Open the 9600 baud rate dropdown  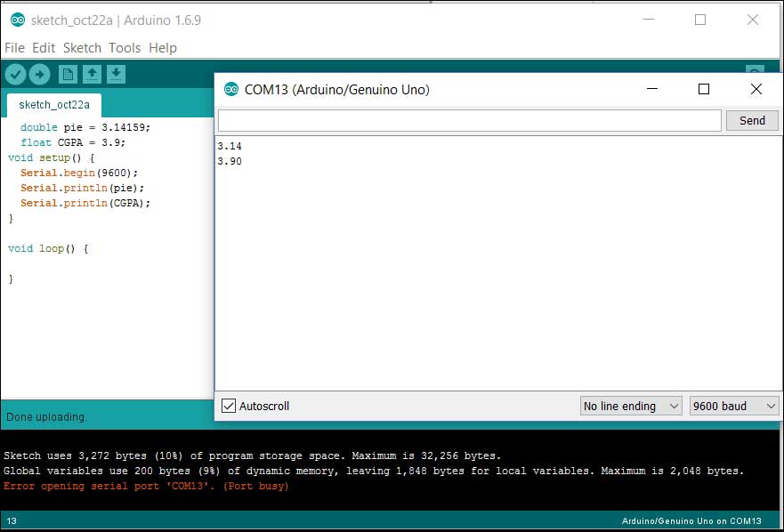tap(734, 406)
